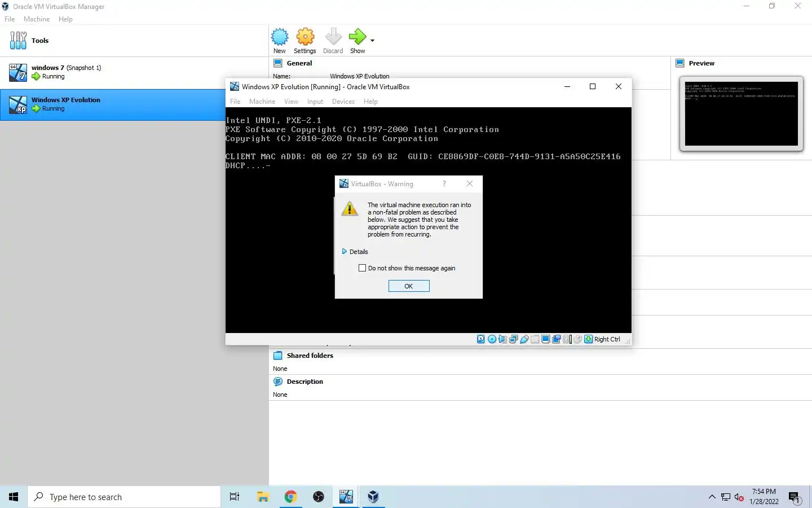Show hidden system tray icons
Screen dimensions: 812x508
[712, 497]
